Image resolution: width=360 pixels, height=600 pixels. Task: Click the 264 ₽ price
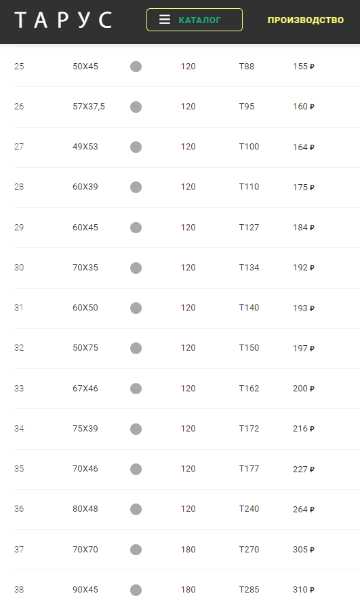[x=303, y=509]
